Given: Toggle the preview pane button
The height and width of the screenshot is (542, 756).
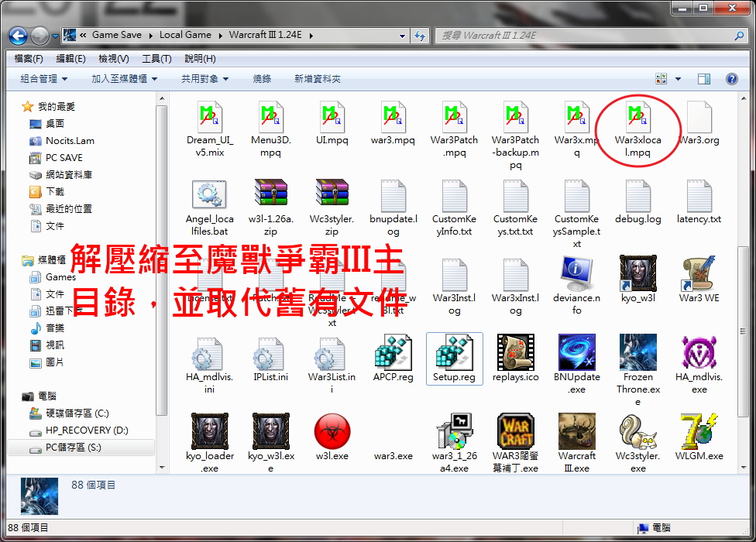Looking at the screenshot, I should [x=704, y=79].
